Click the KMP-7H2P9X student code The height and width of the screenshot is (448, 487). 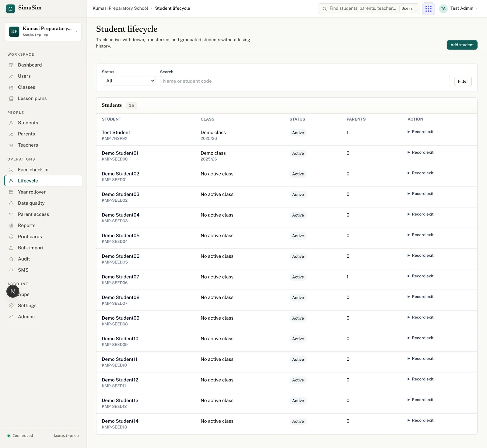(x=115, y=139)
